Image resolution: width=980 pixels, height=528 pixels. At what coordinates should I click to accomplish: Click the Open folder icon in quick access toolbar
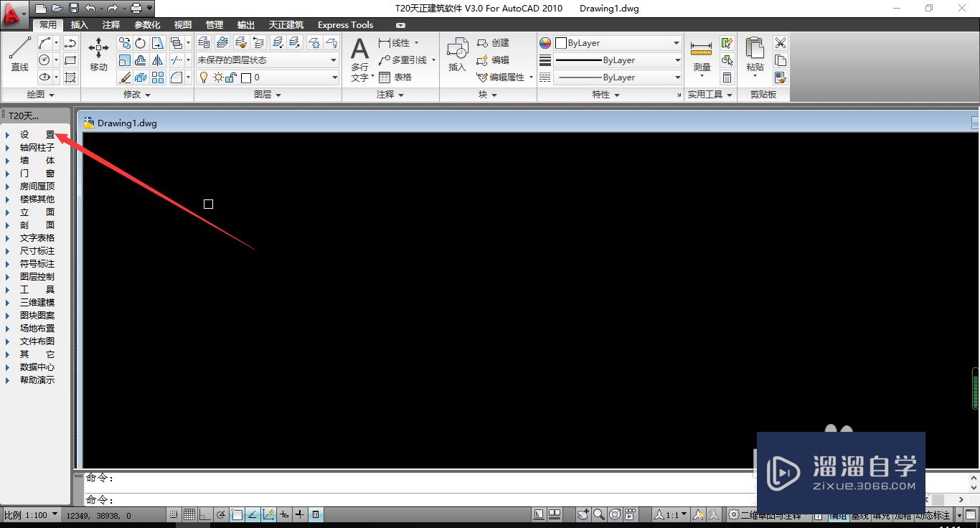pyautogui.click(x=57, y=9)
